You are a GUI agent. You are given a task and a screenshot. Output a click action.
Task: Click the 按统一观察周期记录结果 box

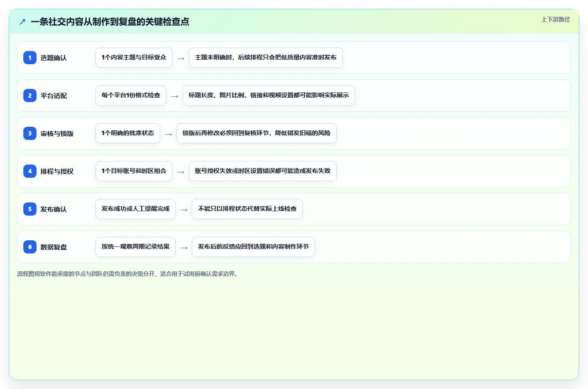[136, 247]
